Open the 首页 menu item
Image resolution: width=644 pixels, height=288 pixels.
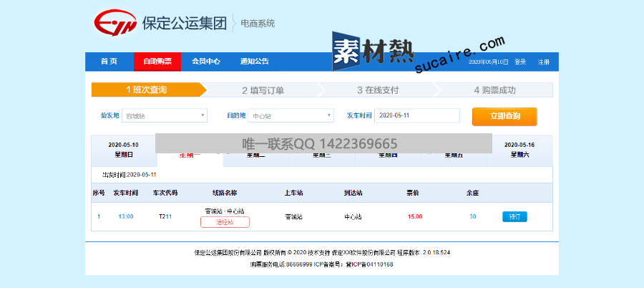click(109, 62)
